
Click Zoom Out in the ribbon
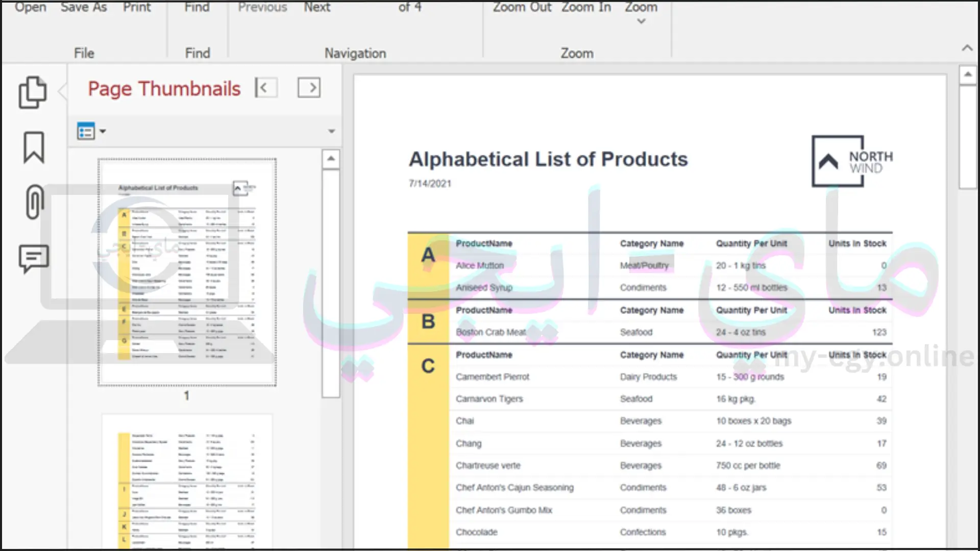[x=522, y=7]
